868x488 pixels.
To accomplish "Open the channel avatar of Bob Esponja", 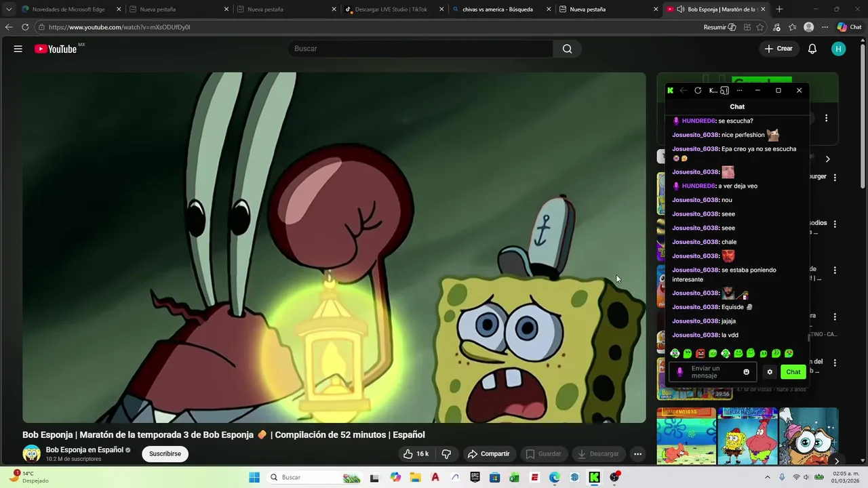I will (31, 454).
